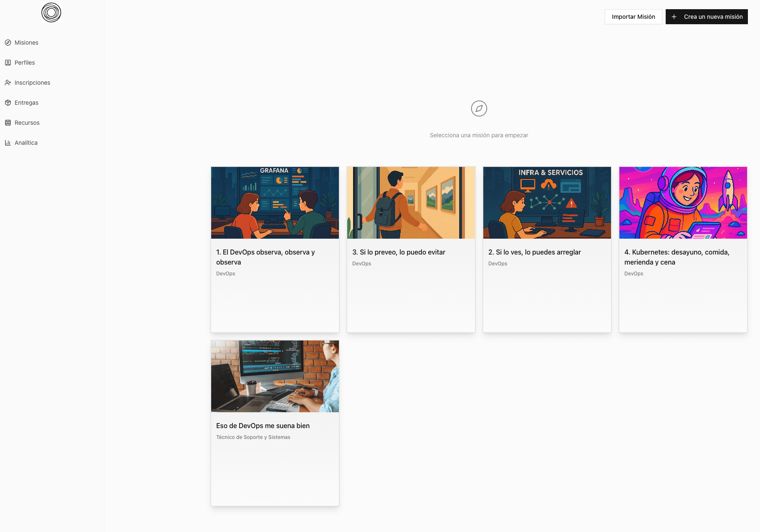Viewport: 760px width, 532px height.
Task: Open "Eso de DevOps me suena bien" title
Action: click(263, 426)
